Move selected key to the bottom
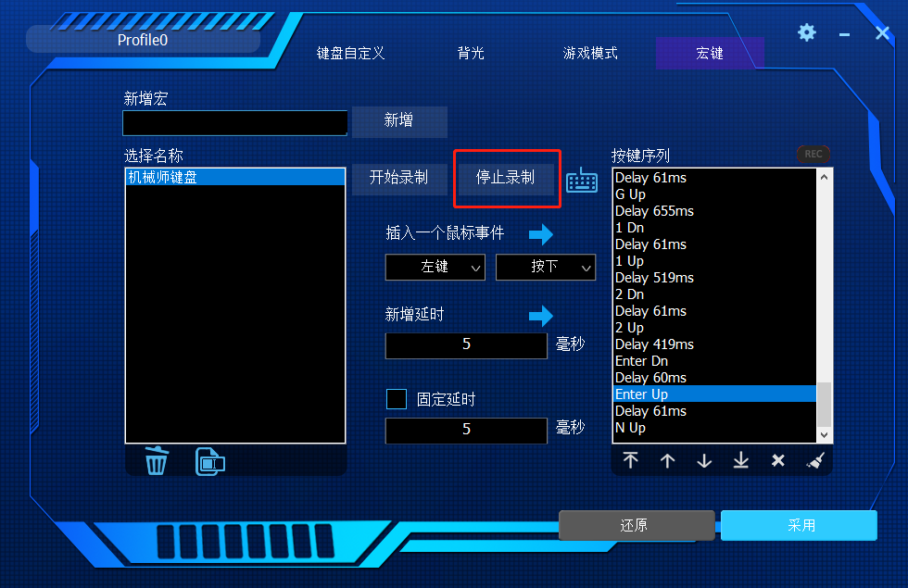The height and width of the screenshot is (588, 908). [x=740, y=461]
